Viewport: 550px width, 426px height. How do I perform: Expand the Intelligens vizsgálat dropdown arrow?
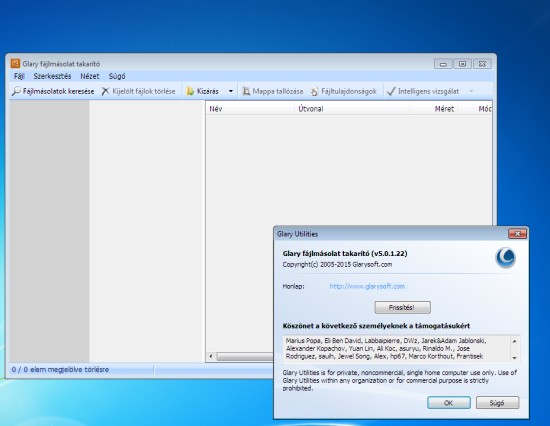coord(471,91)
